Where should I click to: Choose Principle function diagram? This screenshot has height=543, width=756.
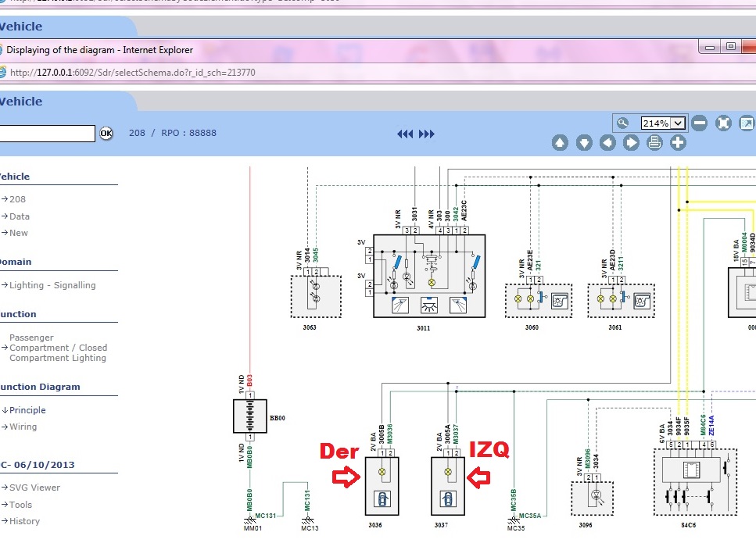coord(27,410)
